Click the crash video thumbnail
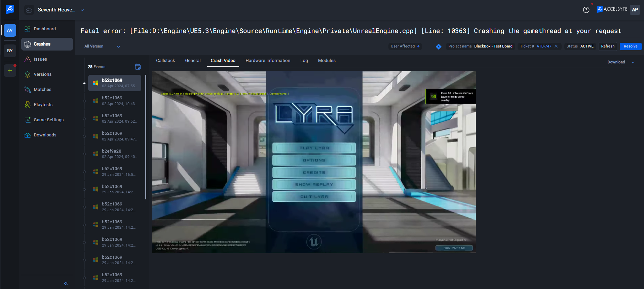Viewport: 644px width, 289px height. pos(314,162)
